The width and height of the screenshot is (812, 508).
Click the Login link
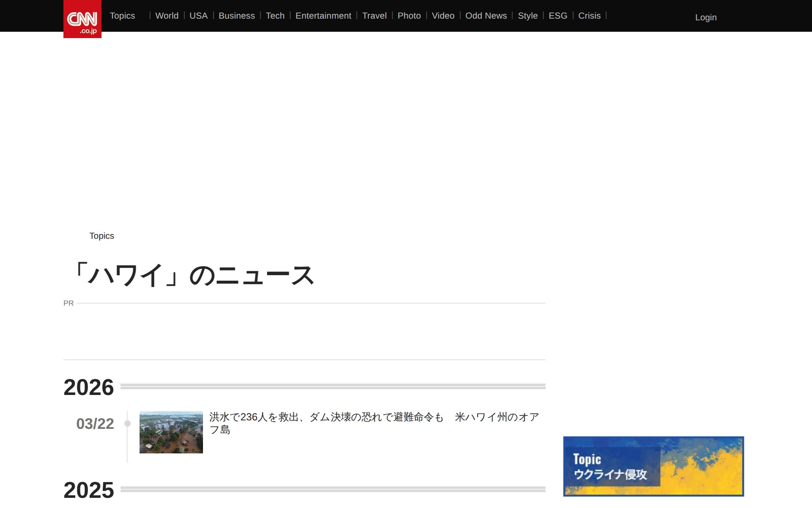(x=705, y=17)
